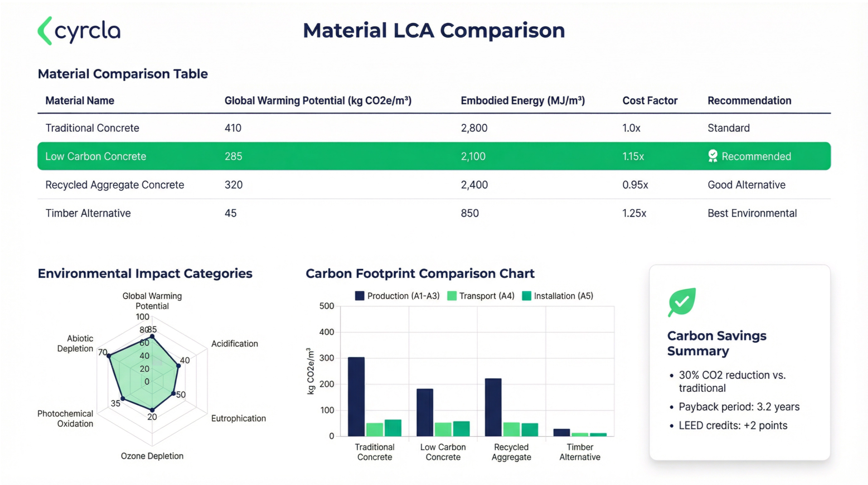The width and height of the screenshot is (868, 485).
Task: Select the Recommended badge icon
Action: point(713,156)
